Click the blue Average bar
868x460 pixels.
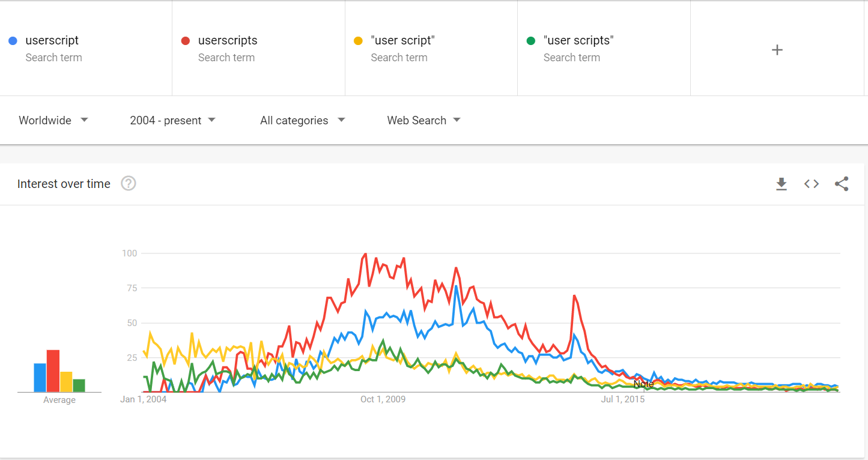click(40, 378)
